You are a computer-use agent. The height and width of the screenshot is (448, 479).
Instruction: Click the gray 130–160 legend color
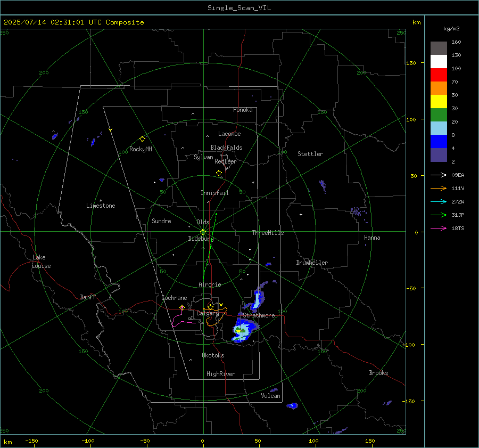click(439, 48)
